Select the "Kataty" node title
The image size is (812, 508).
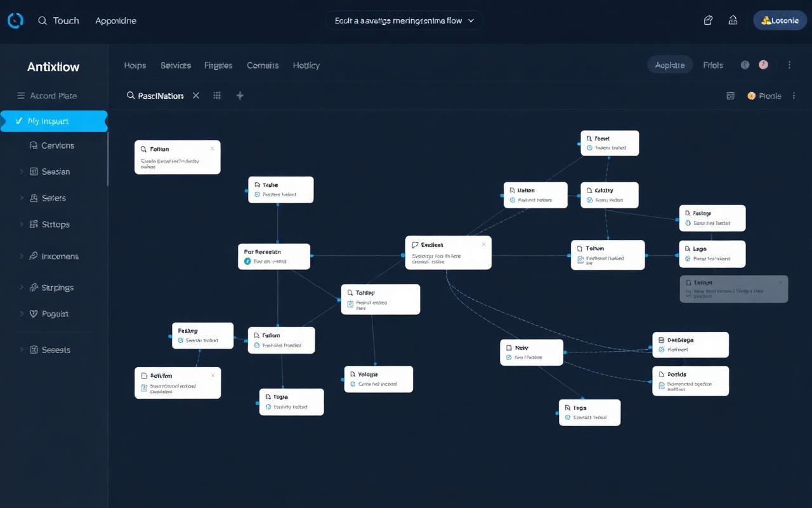click(x=604, y=190)
